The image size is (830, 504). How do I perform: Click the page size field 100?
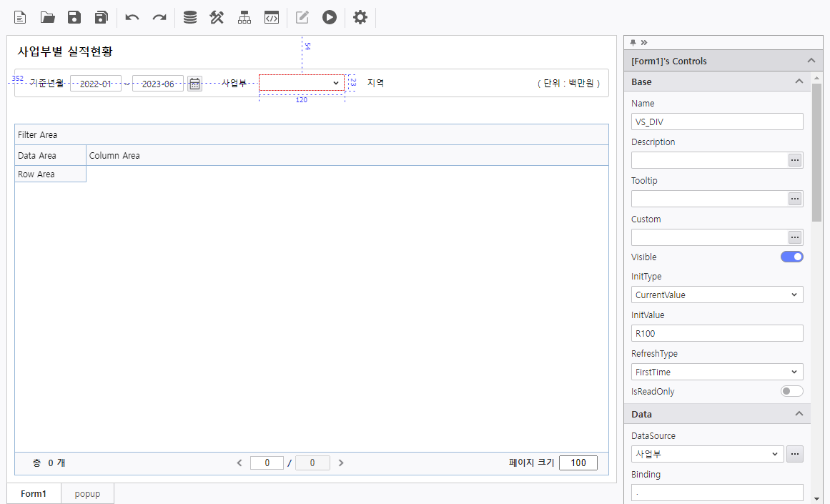click(x=578, y=463)
